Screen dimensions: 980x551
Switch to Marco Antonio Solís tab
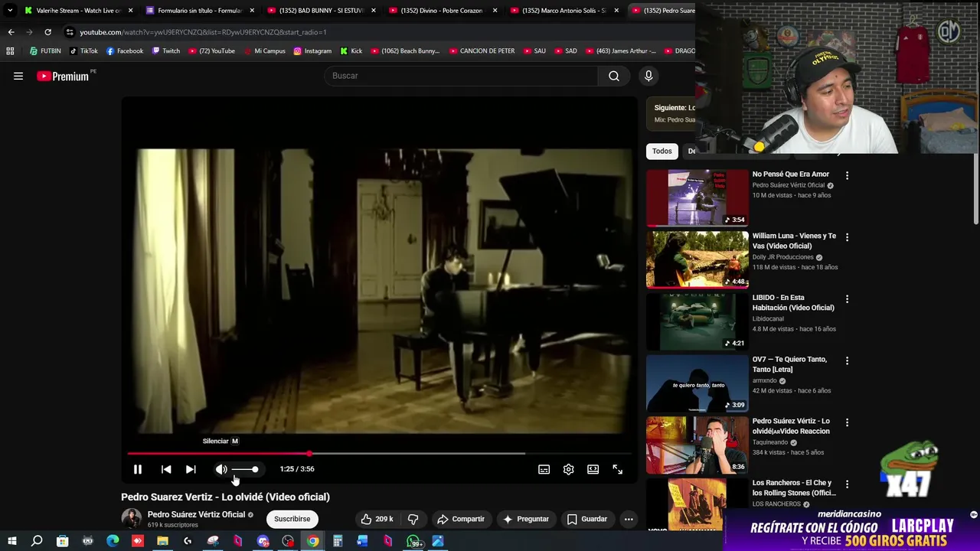click(x=563, y=11)
